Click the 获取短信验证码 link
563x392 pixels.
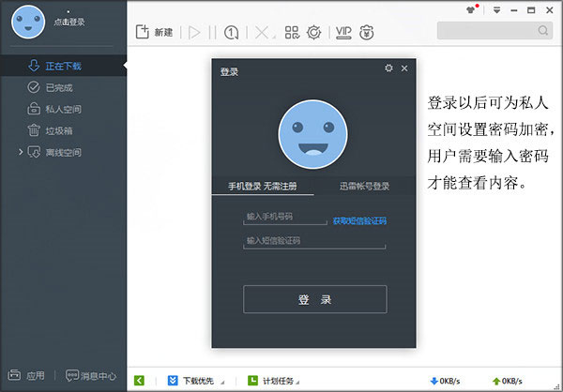pyautogui.click(x=359, y=220)
